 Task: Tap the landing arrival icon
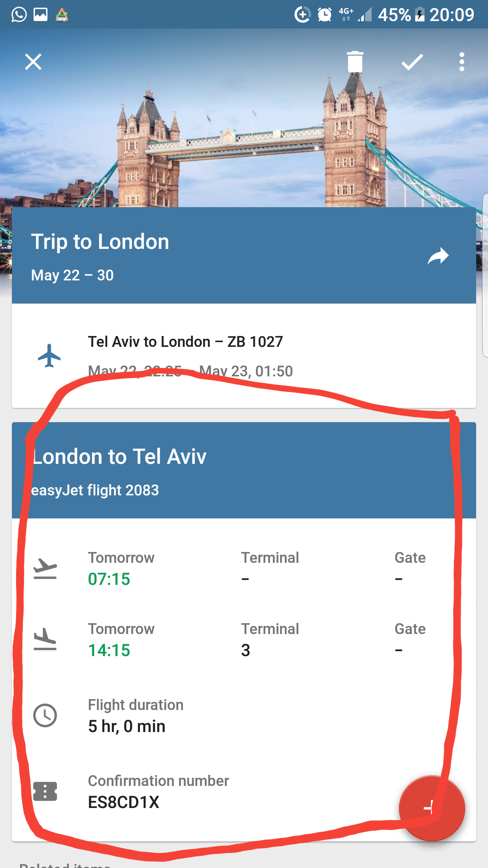45,639
